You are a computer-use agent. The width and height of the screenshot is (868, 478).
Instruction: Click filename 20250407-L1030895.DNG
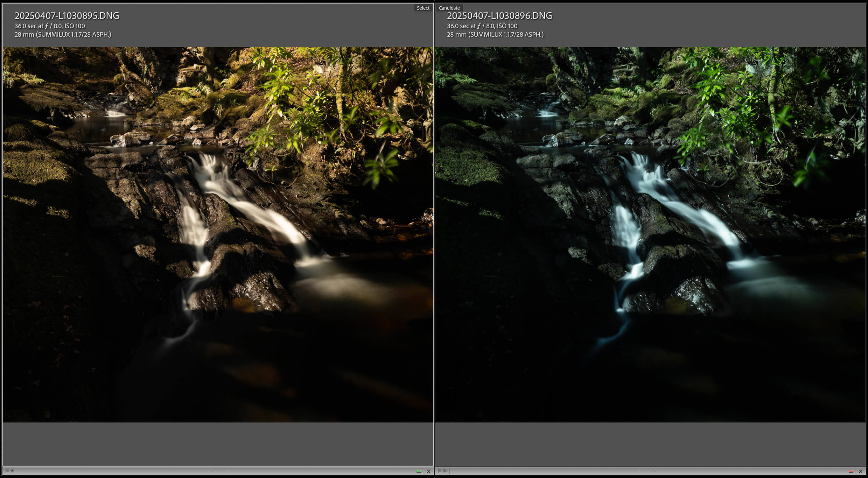click(67, 16)
